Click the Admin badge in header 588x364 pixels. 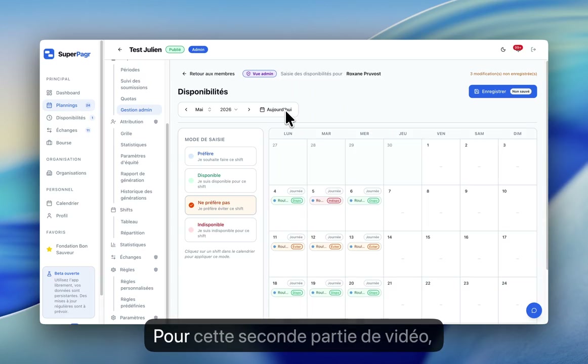[x=198, y=50]
